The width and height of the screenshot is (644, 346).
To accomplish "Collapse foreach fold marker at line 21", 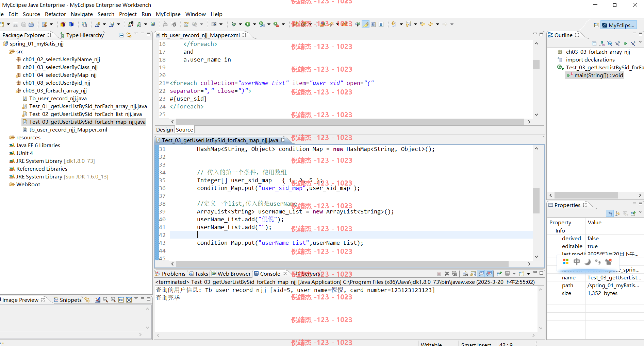I will 167,83.
